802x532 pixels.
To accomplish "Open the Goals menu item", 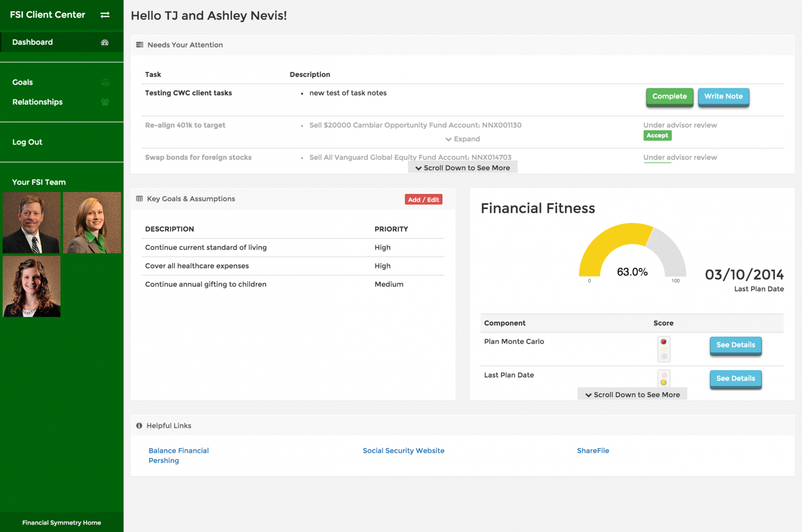I will [x=61, y=82].
